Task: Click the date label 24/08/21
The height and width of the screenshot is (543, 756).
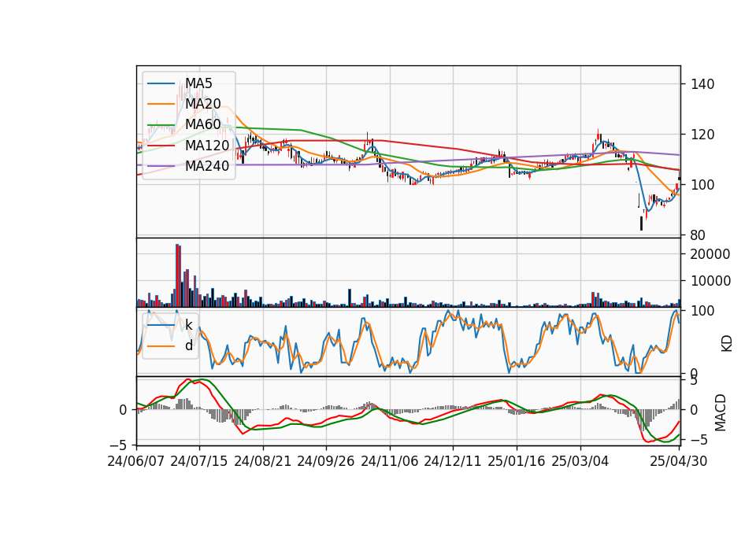Action: (x=263, y=461)
